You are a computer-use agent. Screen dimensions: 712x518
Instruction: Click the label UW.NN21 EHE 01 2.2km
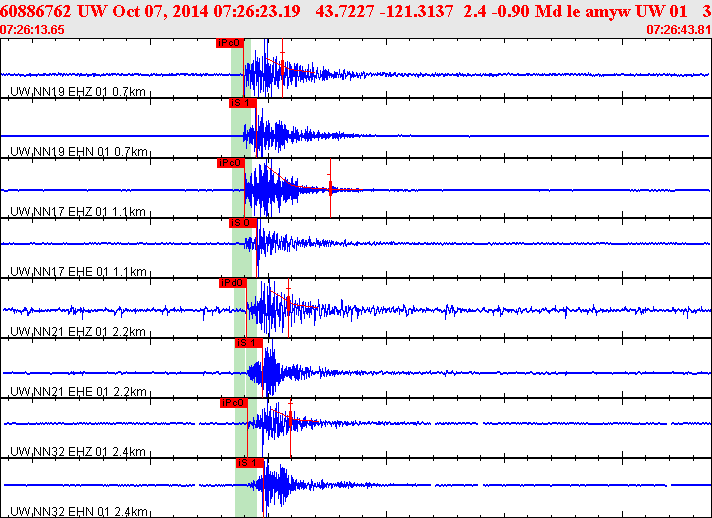[78, 392]
